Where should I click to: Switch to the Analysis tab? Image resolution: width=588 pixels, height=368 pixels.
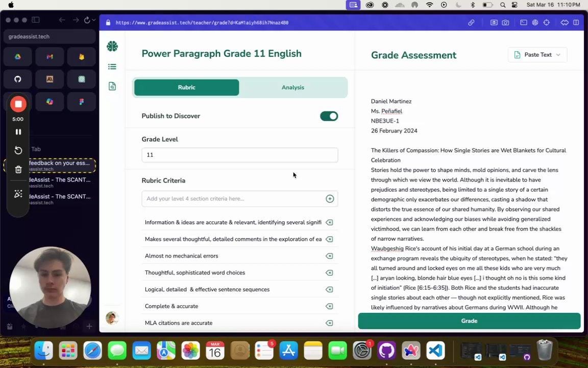pyautogui.click(x=292, y=87)
